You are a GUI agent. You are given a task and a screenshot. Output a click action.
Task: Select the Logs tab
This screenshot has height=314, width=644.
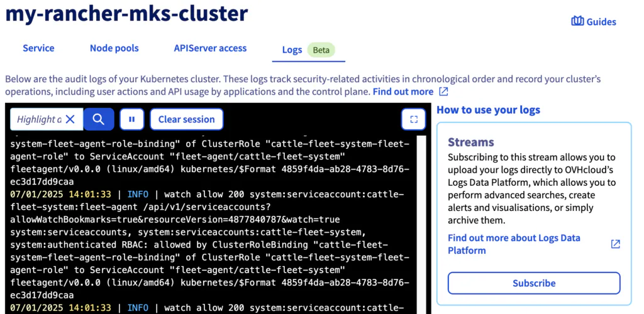(292, 50)
